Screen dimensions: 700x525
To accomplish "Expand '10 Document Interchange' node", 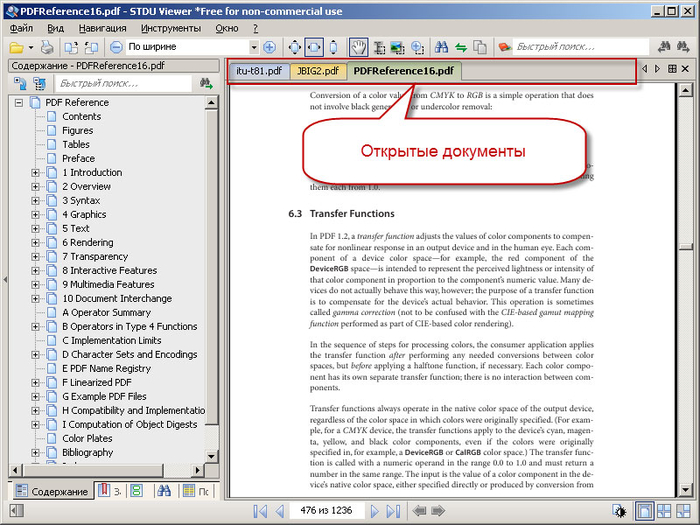I will [35, 299].
